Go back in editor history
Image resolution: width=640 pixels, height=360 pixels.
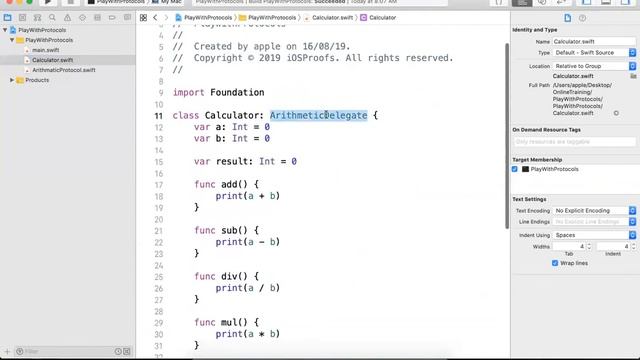coord(155,18)
